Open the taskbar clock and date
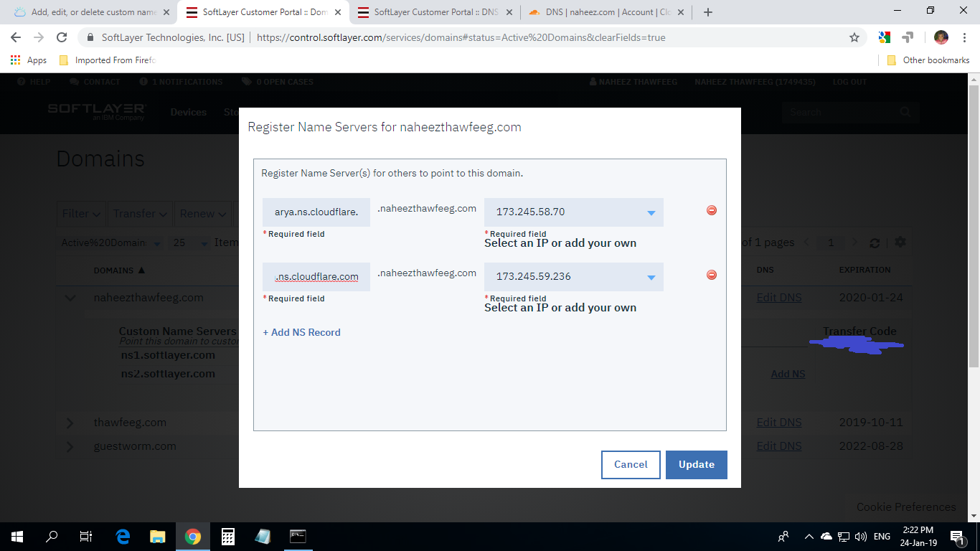This screenshot has width=980, height=551. 918,536
